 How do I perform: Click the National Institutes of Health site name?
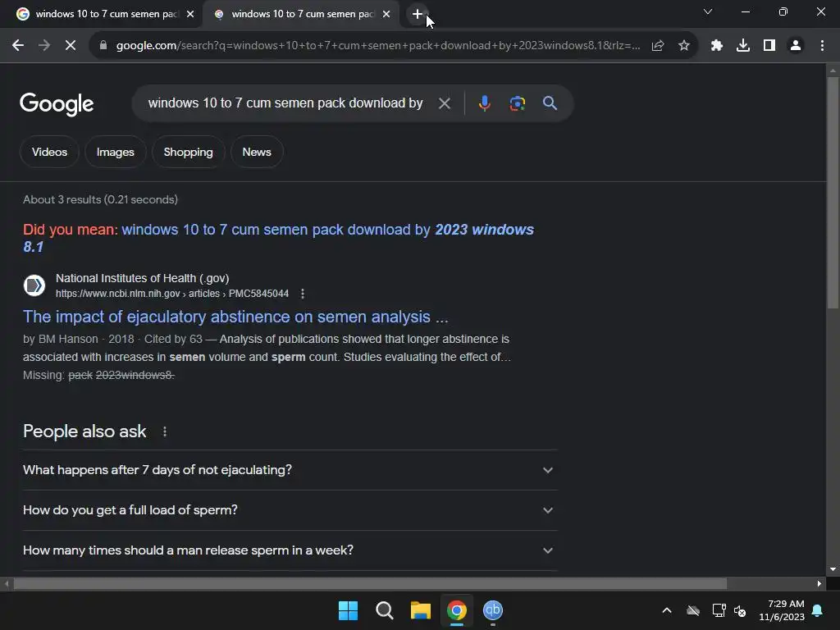[143, 278]
